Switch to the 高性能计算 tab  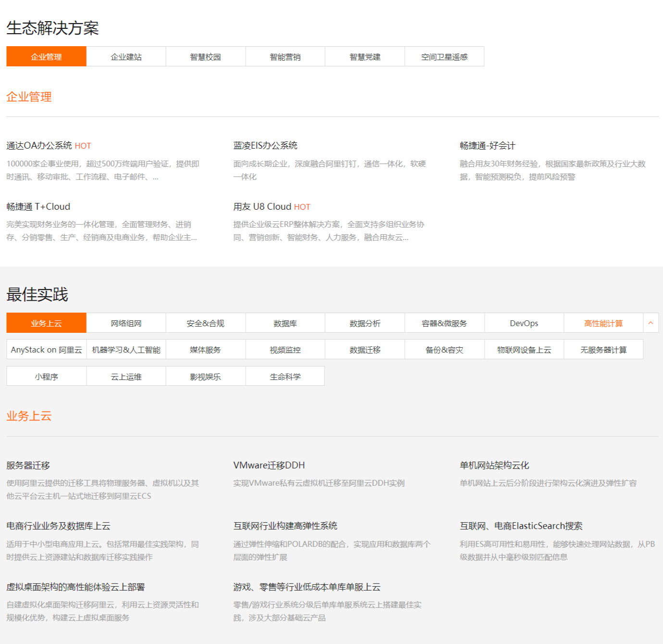603,323
